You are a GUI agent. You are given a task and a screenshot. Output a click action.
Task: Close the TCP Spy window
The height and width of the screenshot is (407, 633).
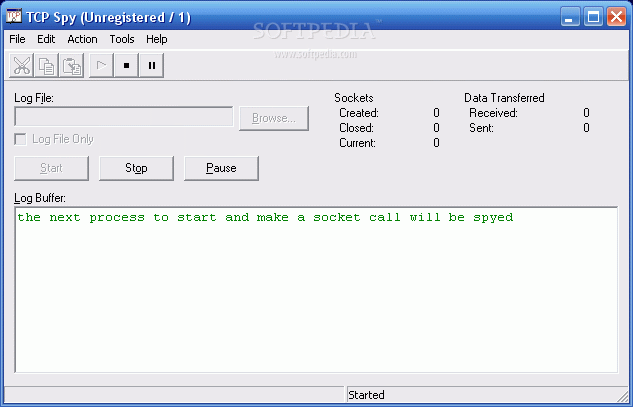point(617,17)
